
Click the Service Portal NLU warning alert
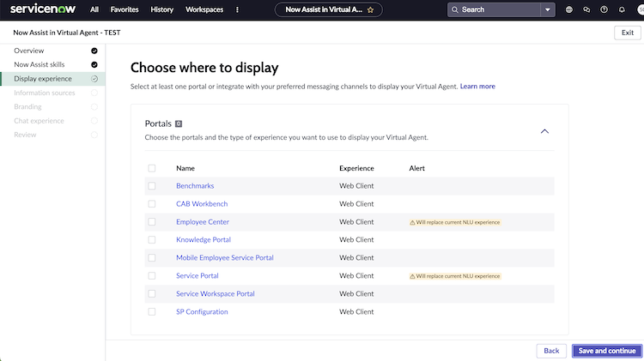coord(454,276)
